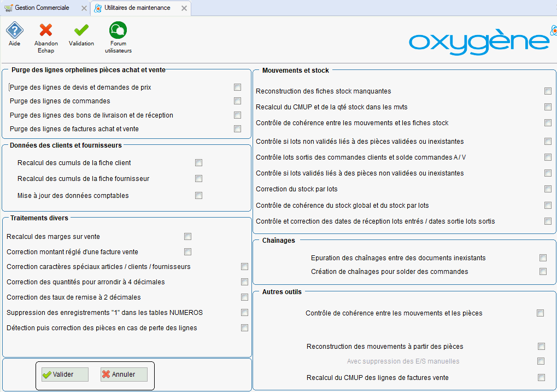Screen dimensions: 557x392
Task: Tick Contrôle de cohérence du stock global et par lots
Action: pos(548,206)
